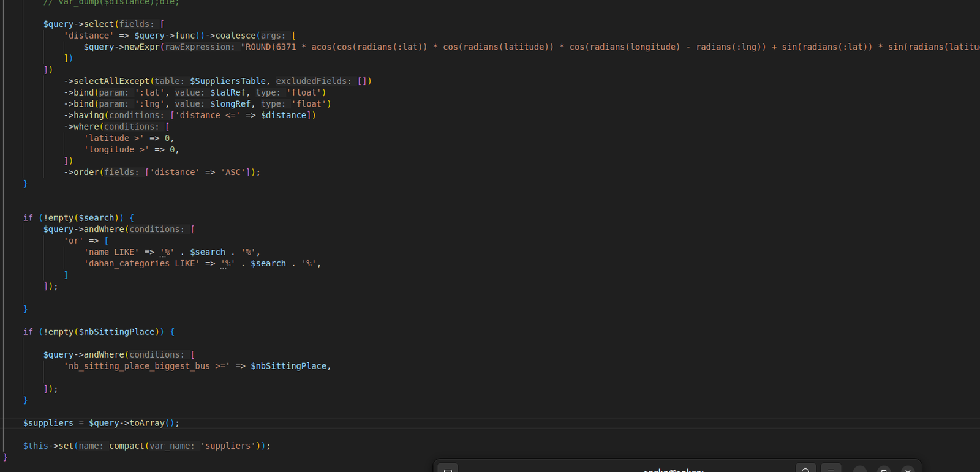980x472 pixels.
Task: Maximize the terminal window
Action: [x=884, y=469]
